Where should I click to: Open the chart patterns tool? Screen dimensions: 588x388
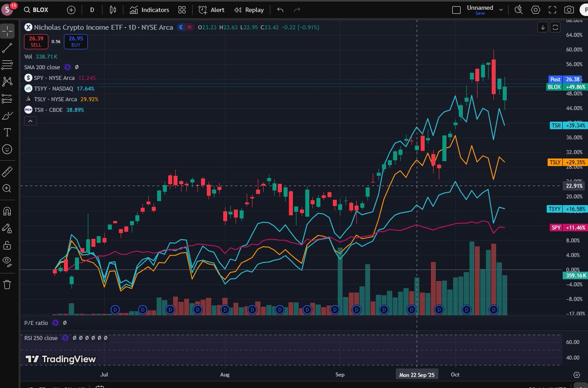(7, 81)
